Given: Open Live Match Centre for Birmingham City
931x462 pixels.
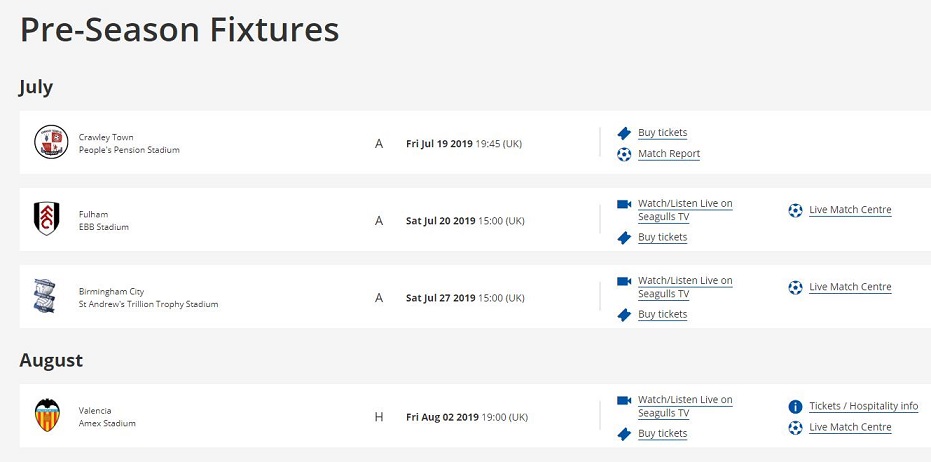Looking at the screenshot, I should pyautogui.click(x=850, y=287).
